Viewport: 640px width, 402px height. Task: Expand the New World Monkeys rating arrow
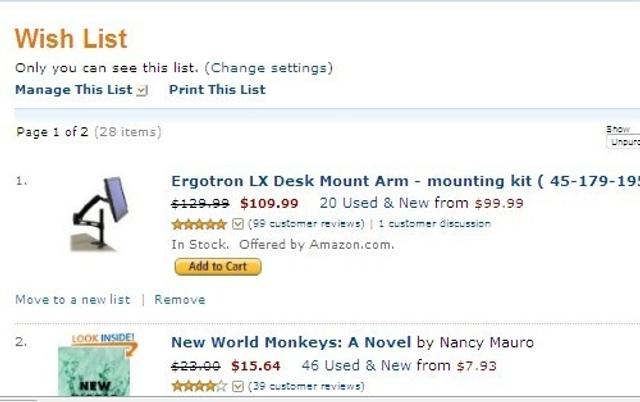point(237,386)
